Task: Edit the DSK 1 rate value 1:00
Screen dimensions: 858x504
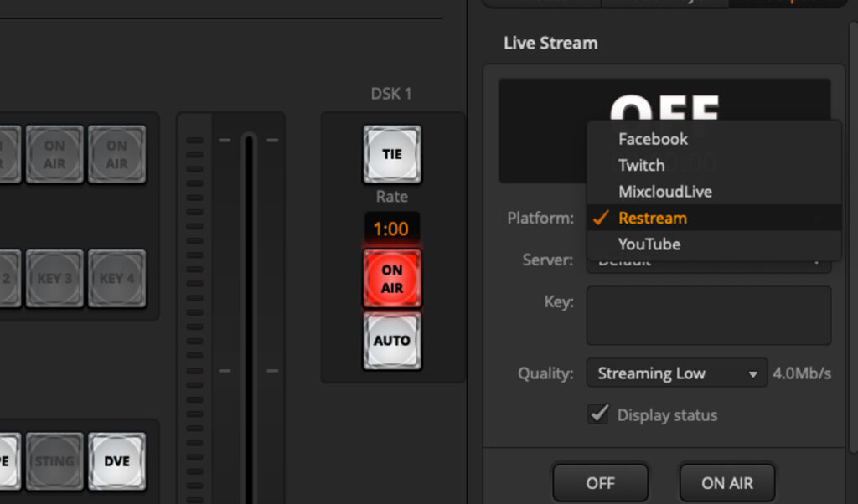Action: pos(391,229)
